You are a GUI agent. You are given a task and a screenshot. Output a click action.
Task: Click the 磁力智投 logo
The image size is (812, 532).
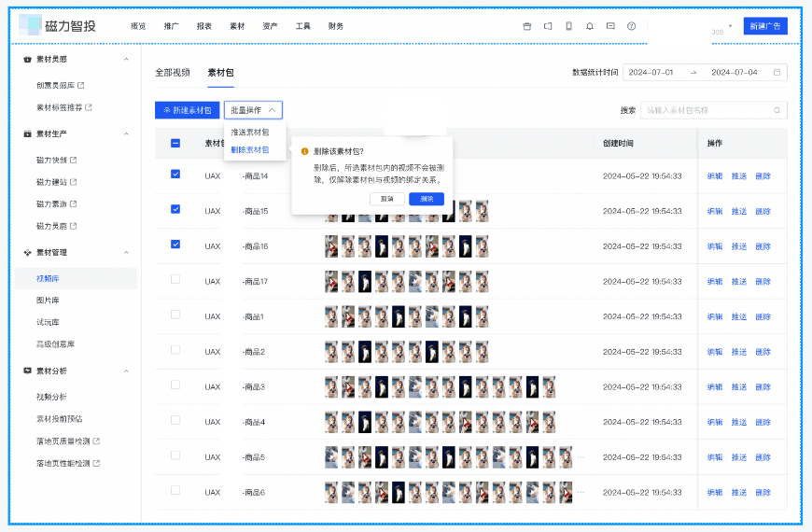(x=58, y=25)
